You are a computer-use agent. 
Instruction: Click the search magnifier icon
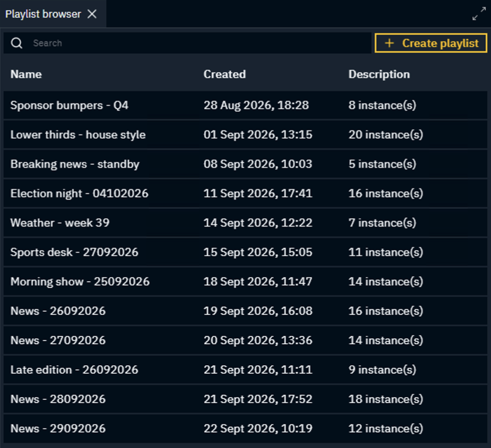point(17,43)
